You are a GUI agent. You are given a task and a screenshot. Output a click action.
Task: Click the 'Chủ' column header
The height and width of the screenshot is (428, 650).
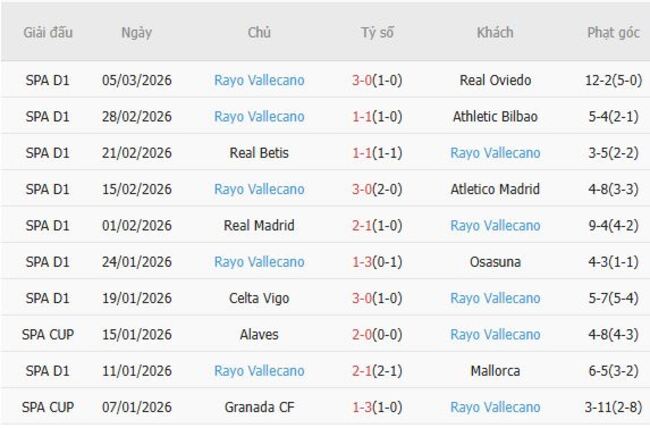tap(259, 33)
